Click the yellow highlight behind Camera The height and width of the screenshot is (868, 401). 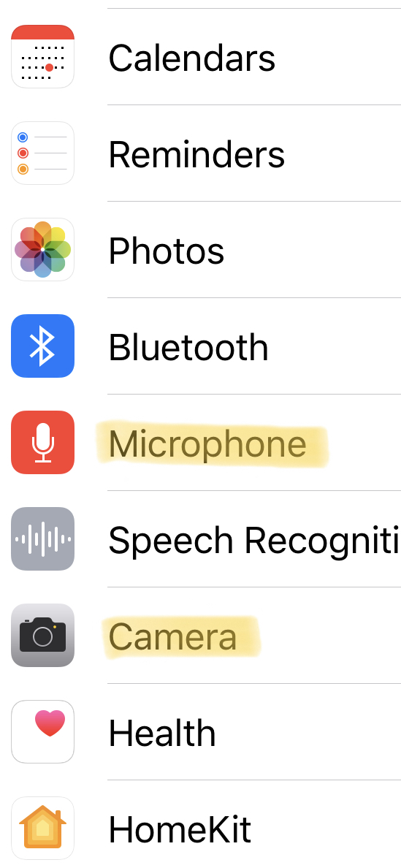tap(181, 636)
